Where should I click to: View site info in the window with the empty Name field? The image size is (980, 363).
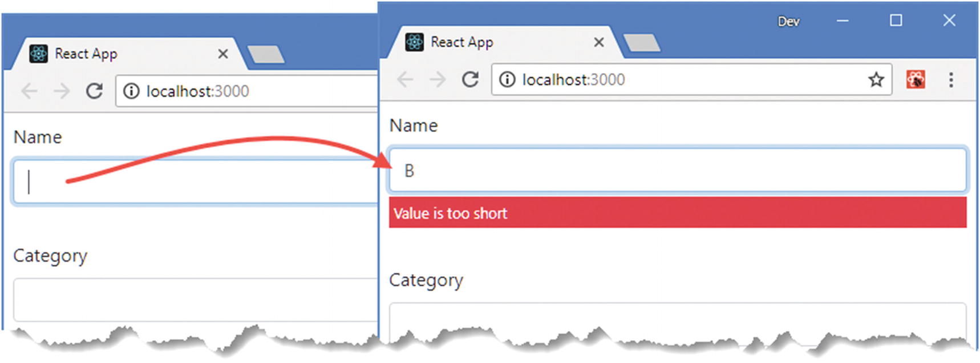(131, 91)
